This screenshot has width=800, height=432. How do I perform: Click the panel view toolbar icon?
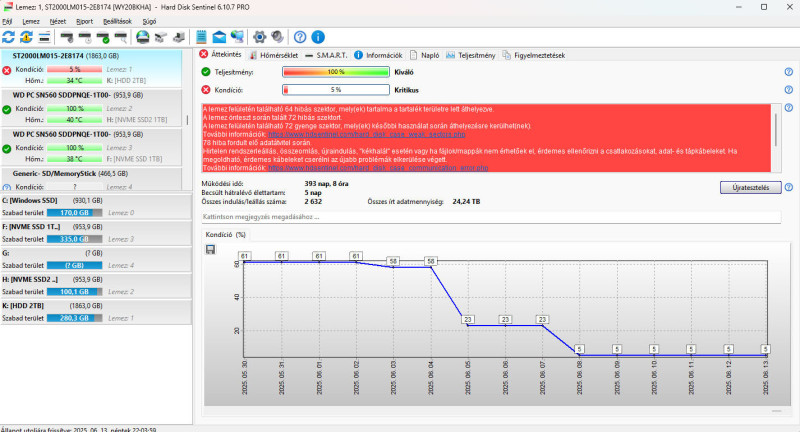(x=44, y=37)
